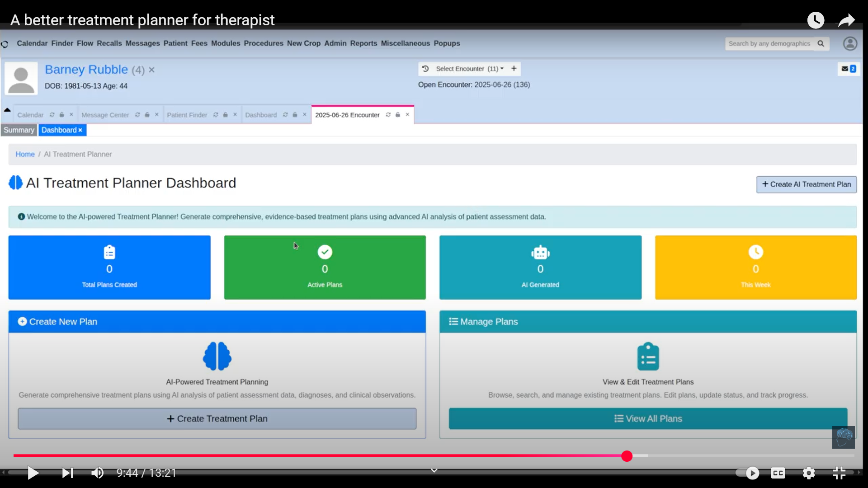The width and height of the screenshot is (868, 488).
Task: Click the video share arrow icon
Action: pos(846,20)
